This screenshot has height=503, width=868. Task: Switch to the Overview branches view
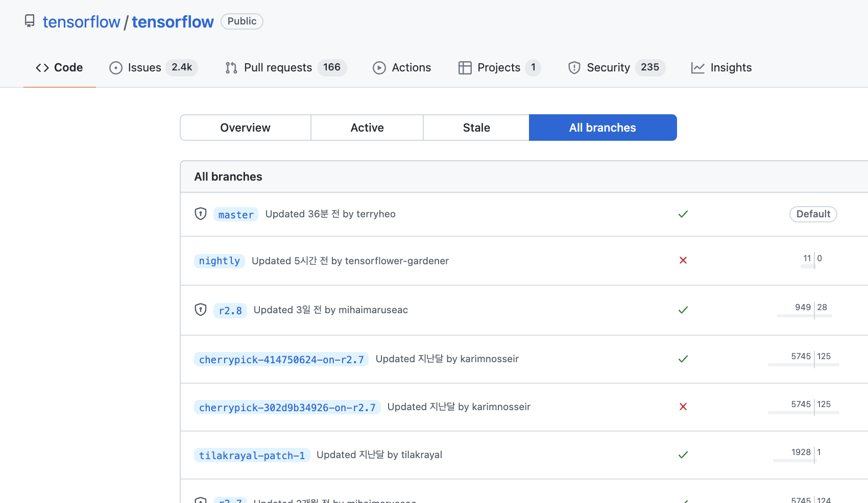pyautogui.click(x=246, y=128)
